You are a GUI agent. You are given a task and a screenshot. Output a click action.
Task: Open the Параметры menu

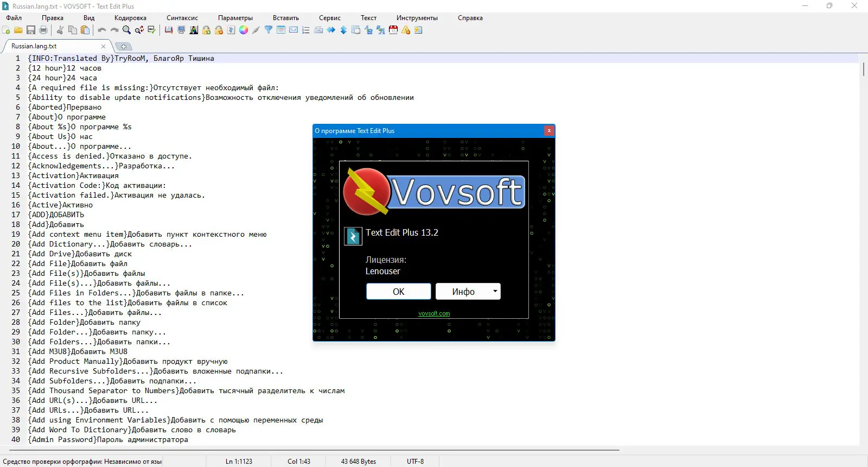pos(235,18)
